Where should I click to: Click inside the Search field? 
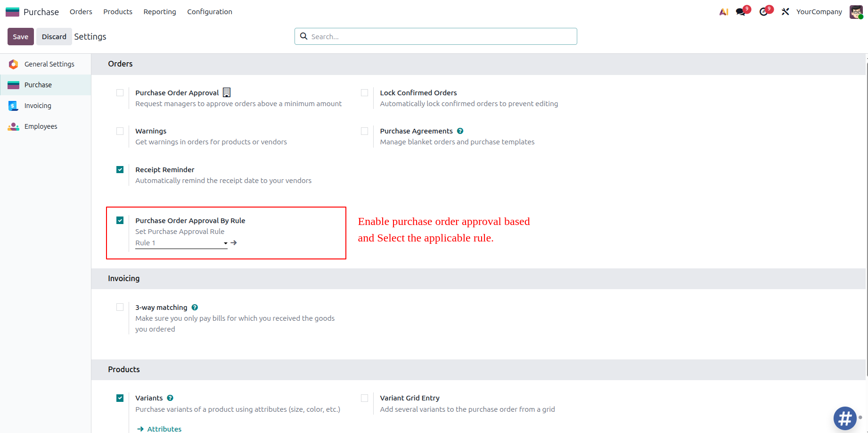[435, 36]
